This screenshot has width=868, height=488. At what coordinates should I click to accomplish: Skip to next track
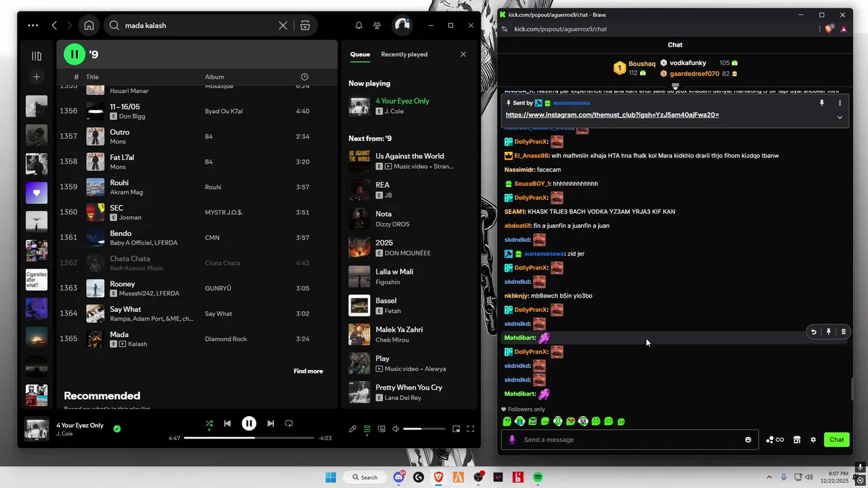tap(271, 424)
